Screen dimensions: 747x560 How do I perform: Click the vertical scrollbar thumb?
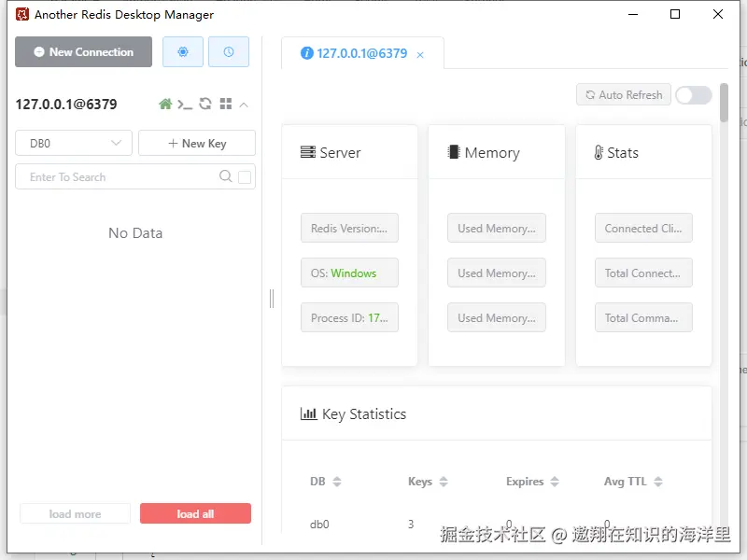pyautogui.click(x=725, y=103)
